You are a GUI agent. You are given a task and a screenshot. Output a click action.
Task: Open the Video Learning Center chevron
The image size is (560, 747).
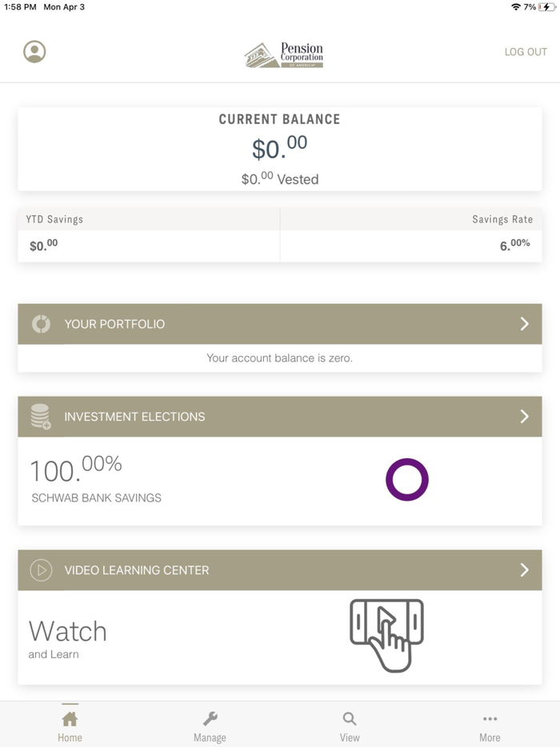coord(525,570)
